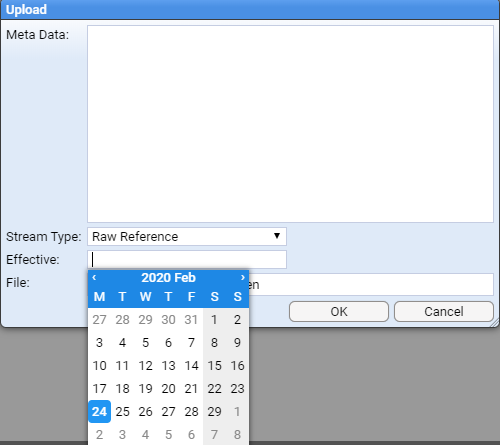500x445 pixels.
Task: Click the Cancel button
Action: pos(444,312)
